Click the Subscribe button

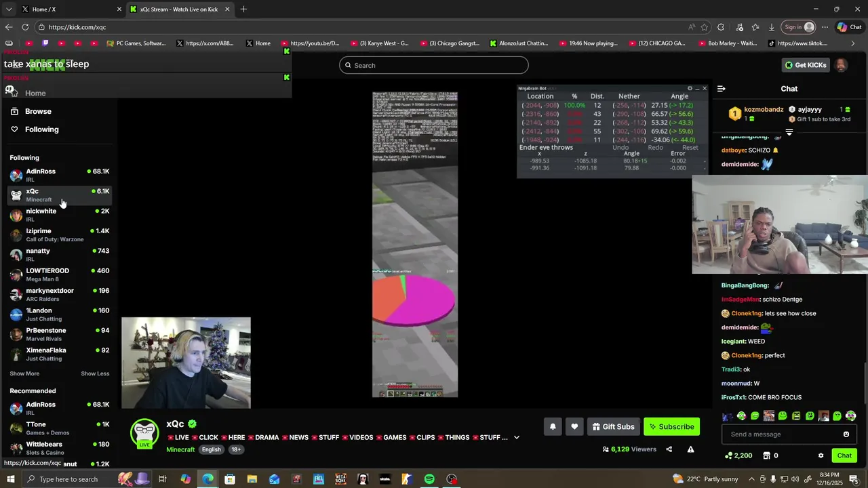671,426
